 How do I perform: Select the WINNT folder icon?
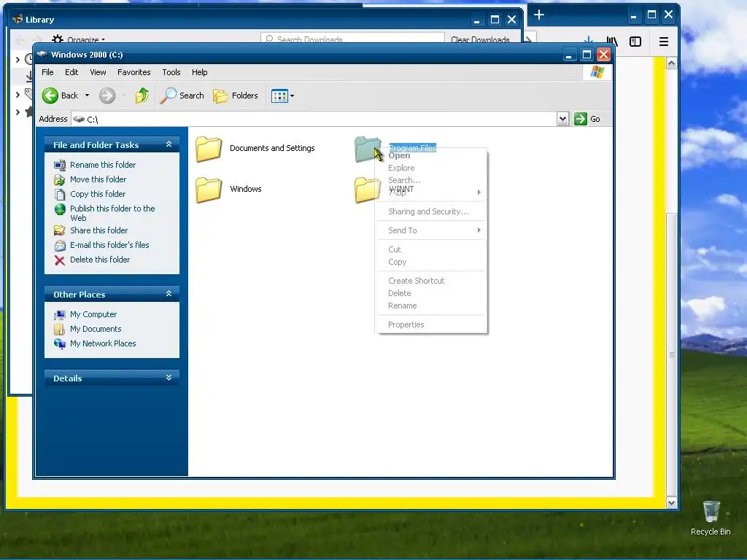point(365,190)
